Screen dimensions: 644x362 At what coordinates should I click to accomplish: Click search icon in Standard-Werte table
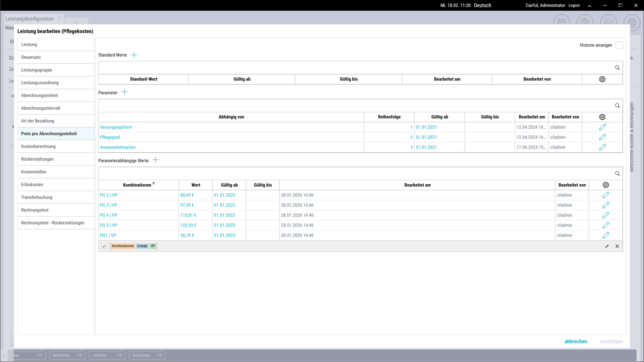(617, 68)
